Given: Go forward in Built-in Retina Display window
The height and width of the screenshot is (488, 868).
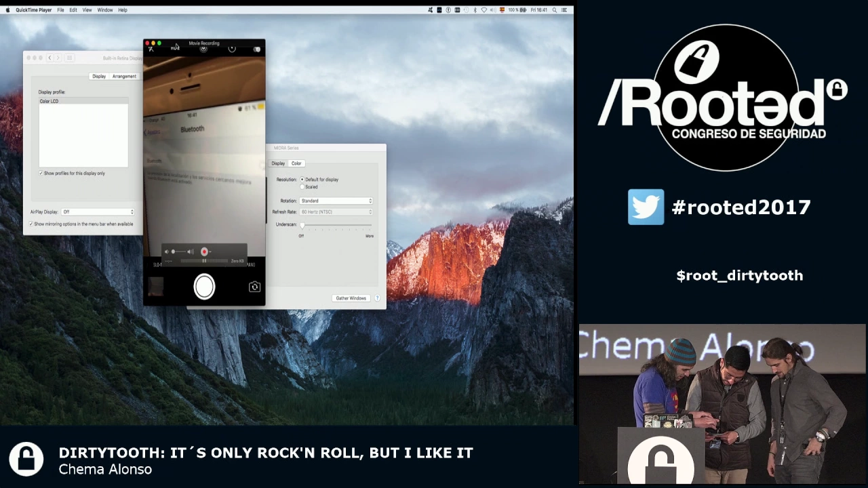Looking at the screenshot, I should pos(58,58).
